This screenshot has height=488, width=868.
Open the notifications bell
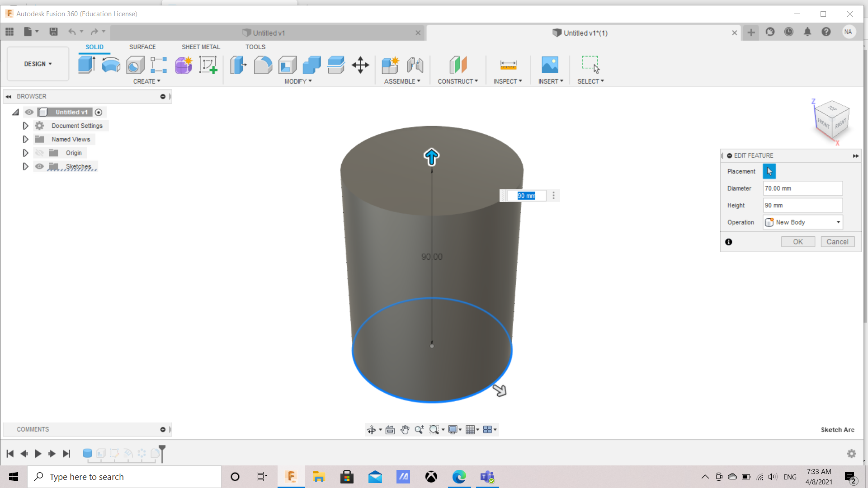point(807,32)
